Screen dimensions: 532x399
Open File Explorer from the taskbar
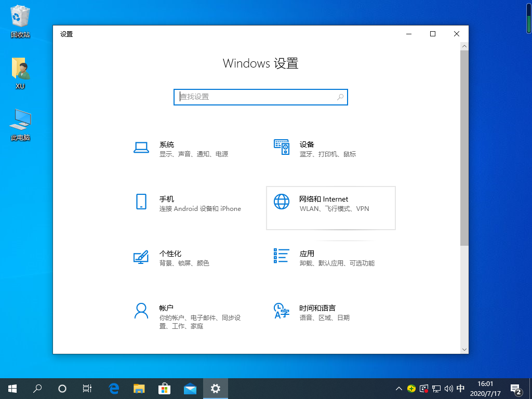(139, 389)
